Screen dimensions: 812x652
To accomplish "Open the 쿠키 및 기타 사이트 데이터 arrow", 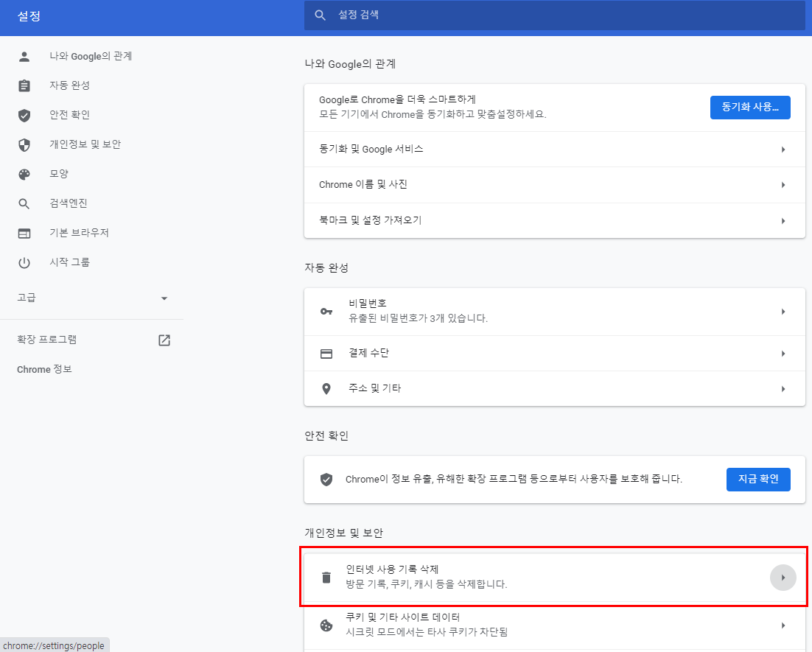I will (783, 625).
